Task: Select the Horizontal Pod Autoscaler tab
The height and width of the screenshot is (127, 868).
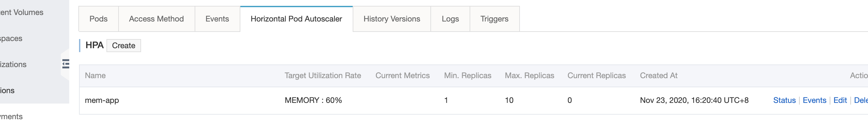Action: (x=297, y=19)
